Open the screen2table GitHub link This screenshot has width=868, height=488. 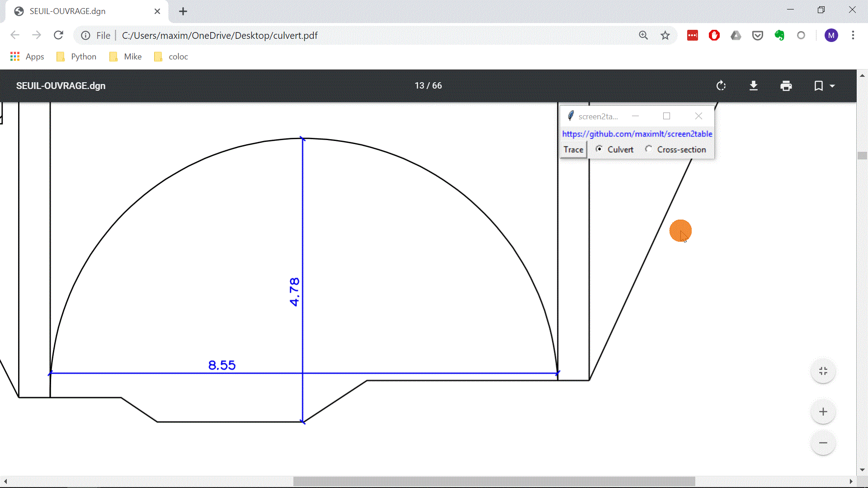pos(637,134)
